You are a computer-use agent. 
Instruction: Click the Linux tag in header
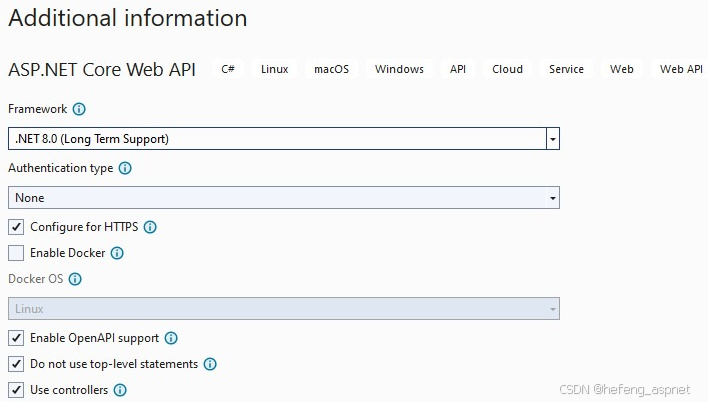275,69
